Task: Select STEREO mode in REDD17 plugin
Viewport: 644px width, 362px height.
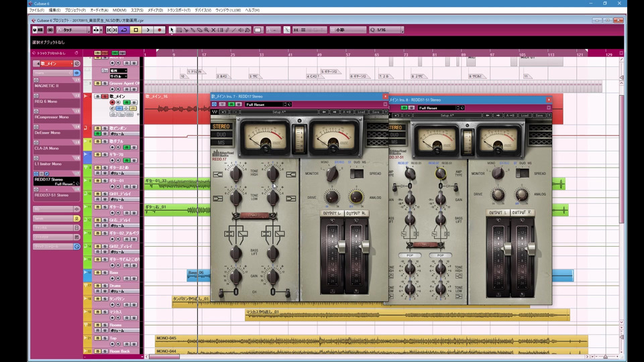Action: [221, 127]
